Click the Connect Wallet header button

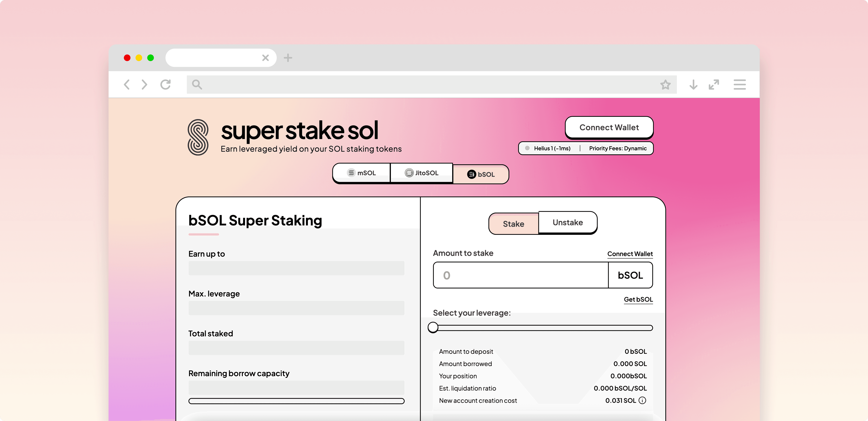point(609,127)
